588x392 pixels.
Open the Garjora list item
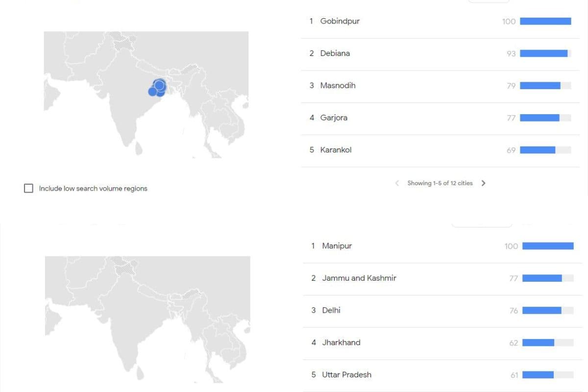coord(334,118)
